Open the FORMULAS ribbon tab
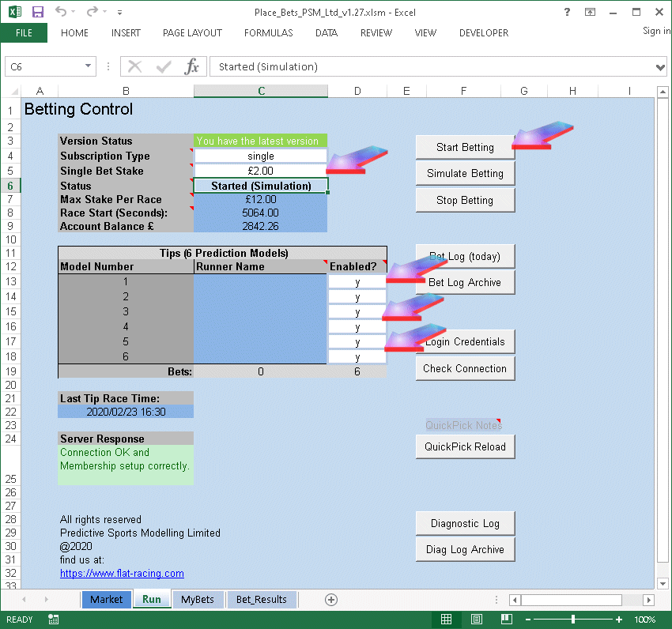Image resolution: width=672 pixels, height=629 pixels. coord(268,33)
